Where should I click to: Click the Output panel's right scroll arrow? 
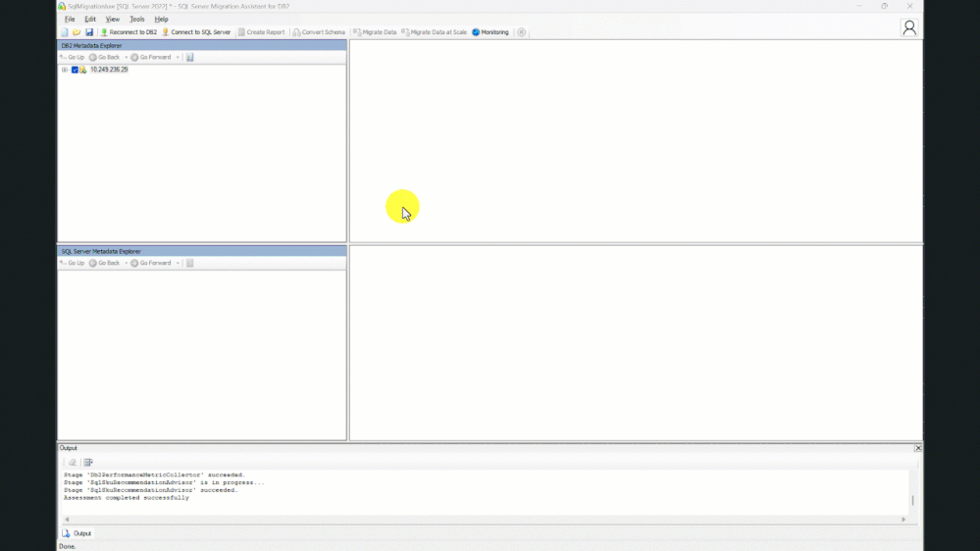(903, 520)
